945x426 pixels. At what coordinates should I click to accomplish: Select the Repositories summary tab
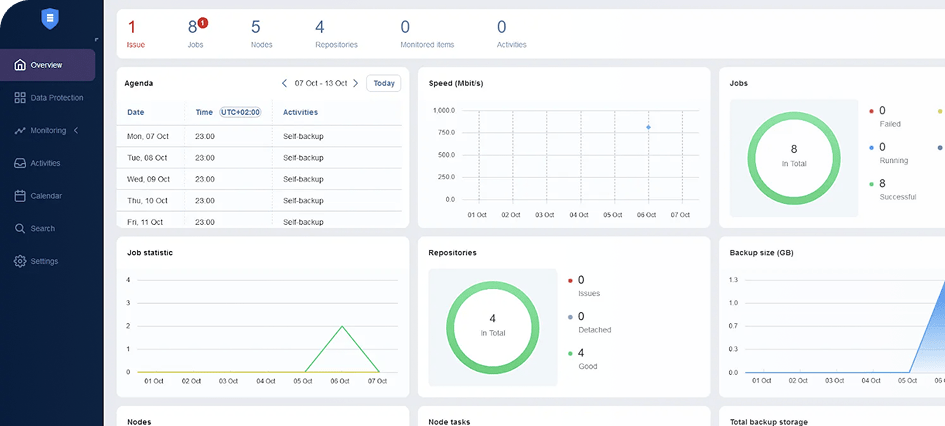point(336,33)
